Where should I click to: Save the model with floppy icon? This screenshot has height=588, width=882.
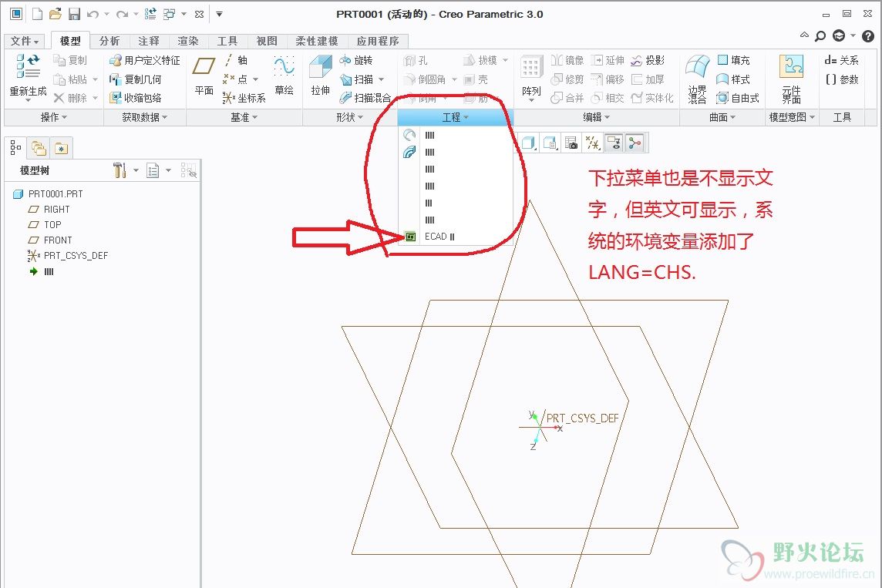pyautogui.click(x=74, y=14)
